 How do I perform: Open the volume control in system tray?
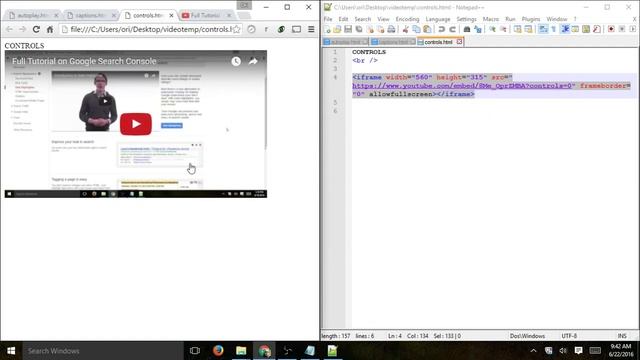pyautogui.click(x=563, y=351)
